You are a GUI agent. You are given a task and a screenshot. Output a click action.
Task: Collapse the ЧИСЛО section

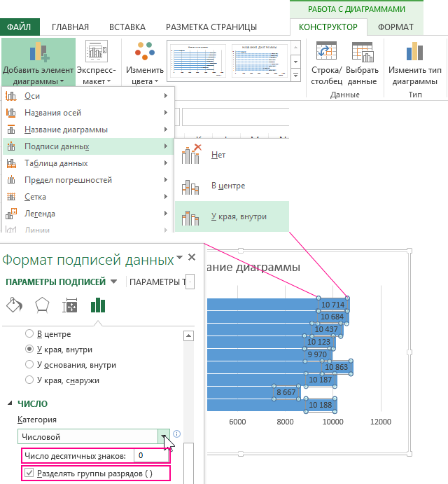[10, 403]
